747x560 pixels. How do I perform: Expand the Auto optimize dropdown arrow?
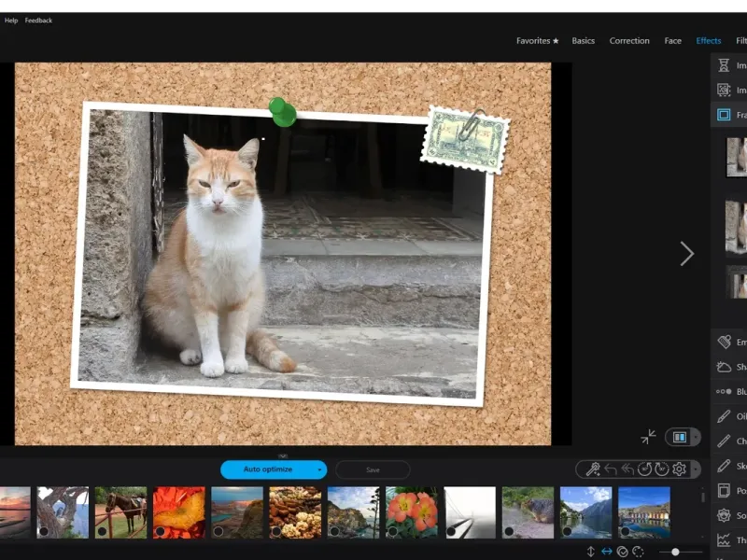coord(320,469)
